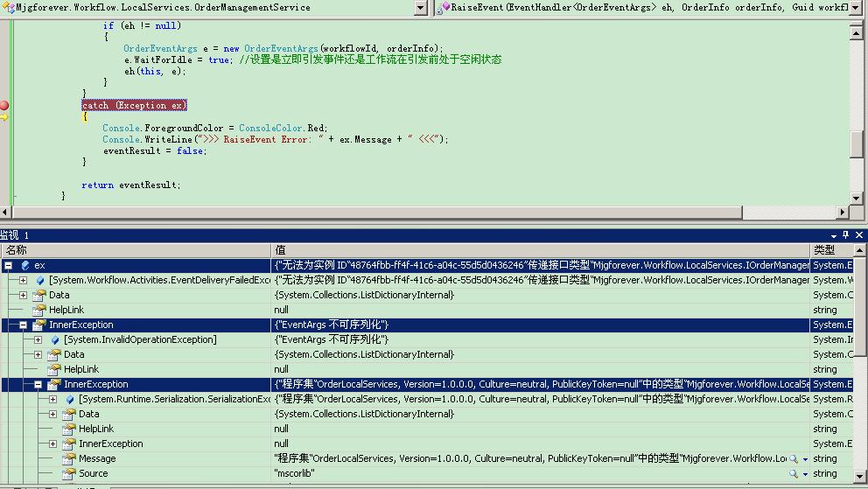Screen dimensions: 868x489
Task: Collapse the first InnerException node
Action: tap(23, 325)
